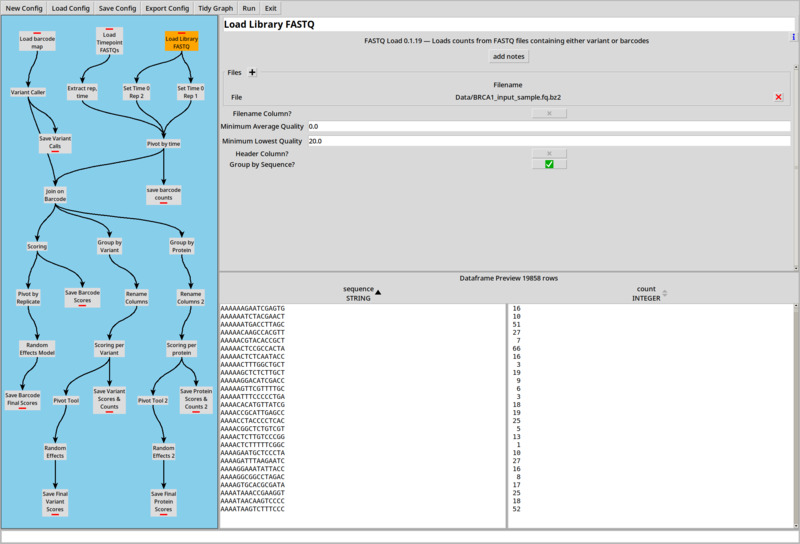Viewport: 800px width, 544px height.
Task: Select the Join on Barcode node
Action: click(x=55, y=195)
